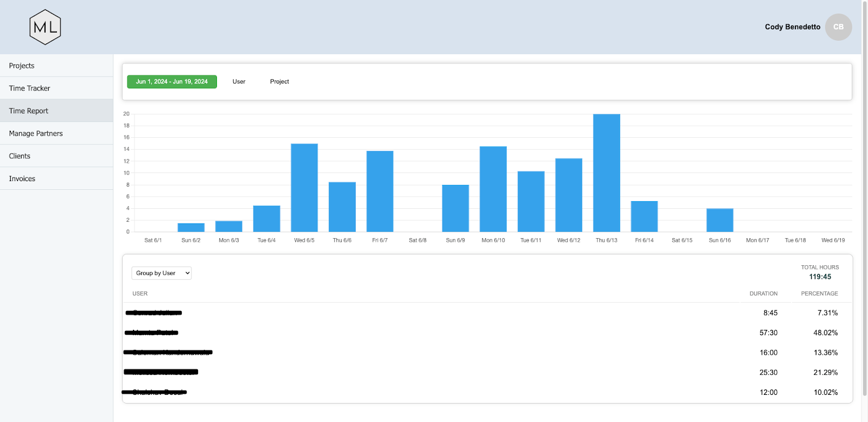This screenshot has height=422, width=868.
Task: Click the Sun 6/16 chart bar
Action: coord(720,220)
